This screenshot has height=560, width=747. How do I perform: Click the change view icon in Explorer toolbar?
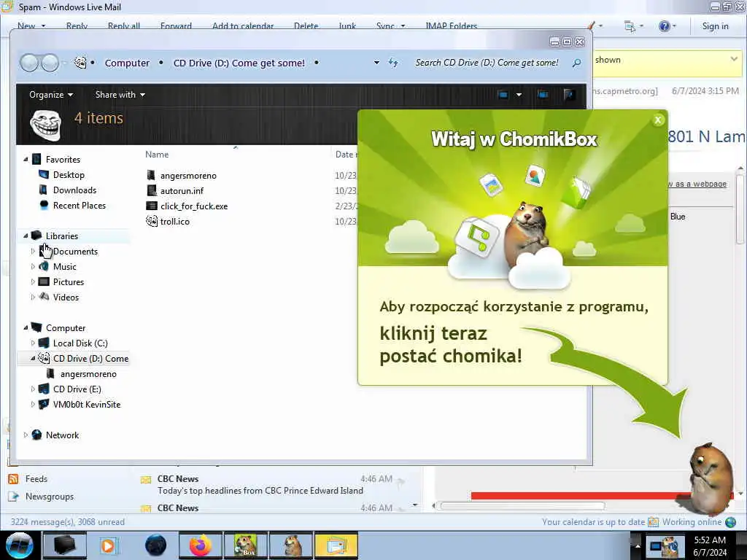[x=503, y=94]
